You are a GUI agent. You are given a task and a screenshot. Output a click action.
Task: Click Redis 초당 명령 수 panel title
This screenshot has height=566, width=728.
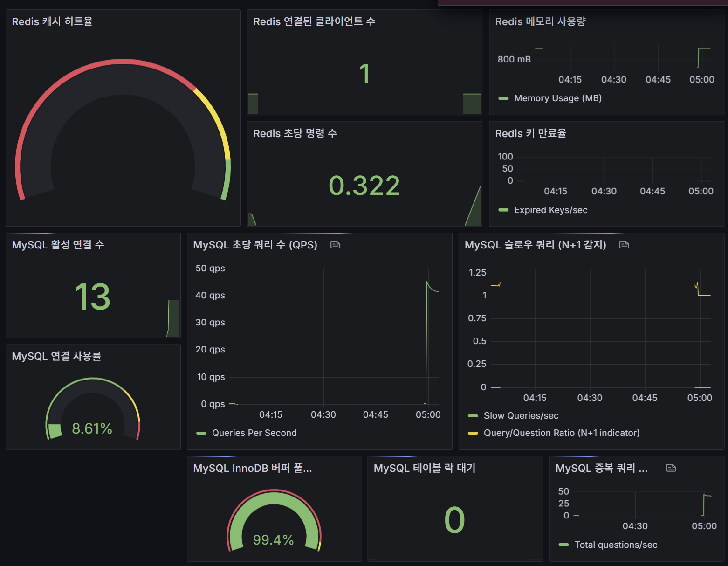295,133
